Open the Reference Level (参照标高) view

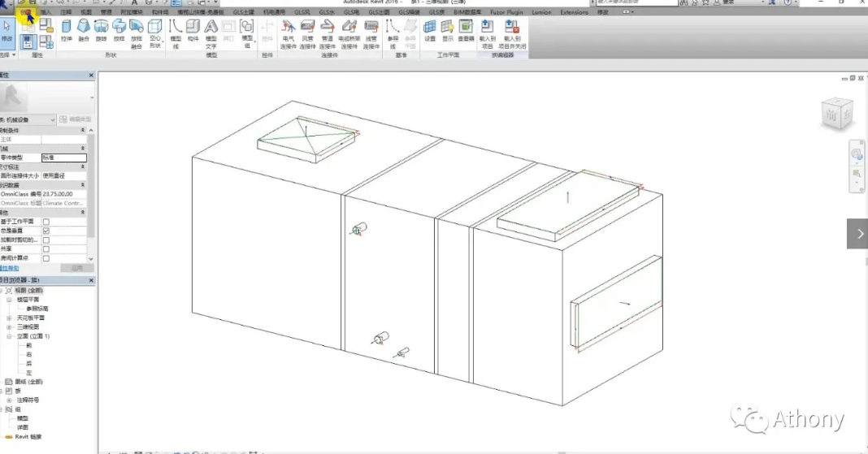(37, 309)
